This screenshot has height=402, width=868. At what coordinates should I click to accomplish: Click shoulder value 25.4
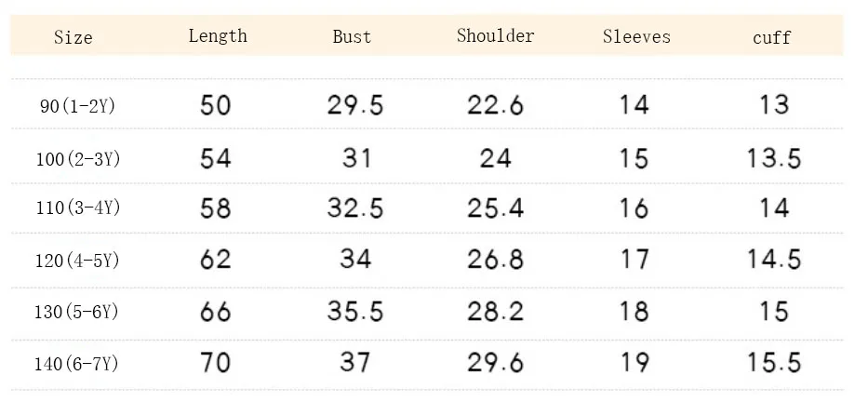pos(495,208)
